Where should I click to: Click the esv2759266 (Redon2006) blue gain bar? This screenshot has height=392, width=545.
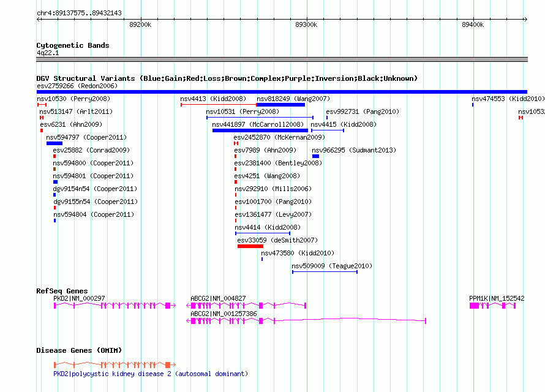pyautogui.click(x=282, y=92)
